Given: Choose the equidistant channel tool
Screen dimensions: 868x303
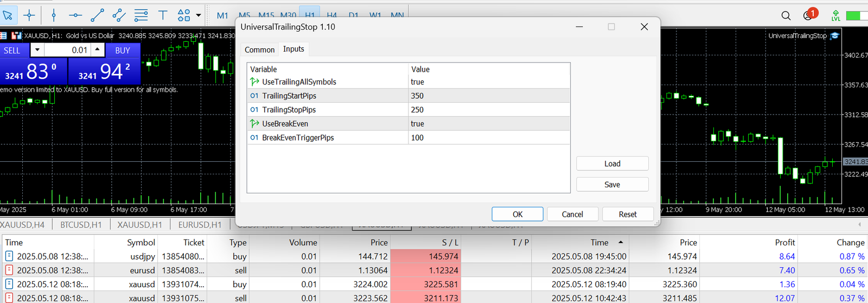Looking at the screenshot, I should tap(119, 15).
